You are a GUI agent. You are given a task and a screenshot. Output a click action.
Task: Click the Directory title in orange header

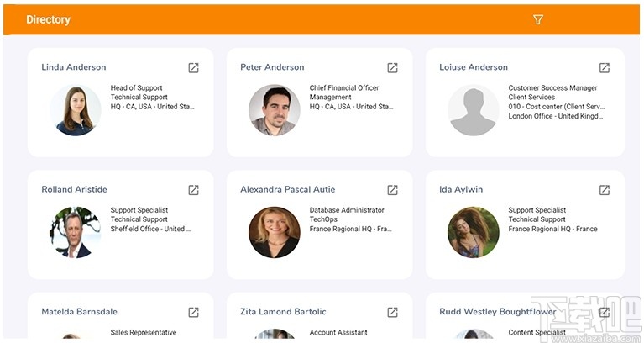pos(48,19)
